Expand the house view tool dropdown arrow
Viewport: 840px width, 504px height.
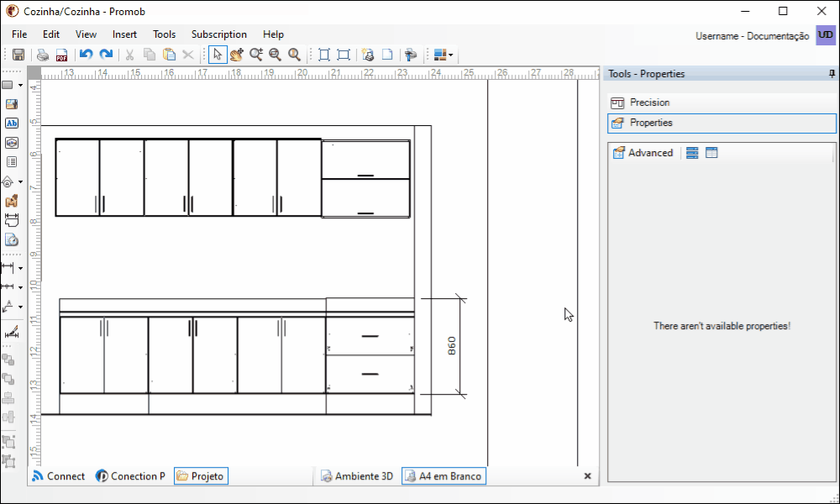tap(20, 182)
